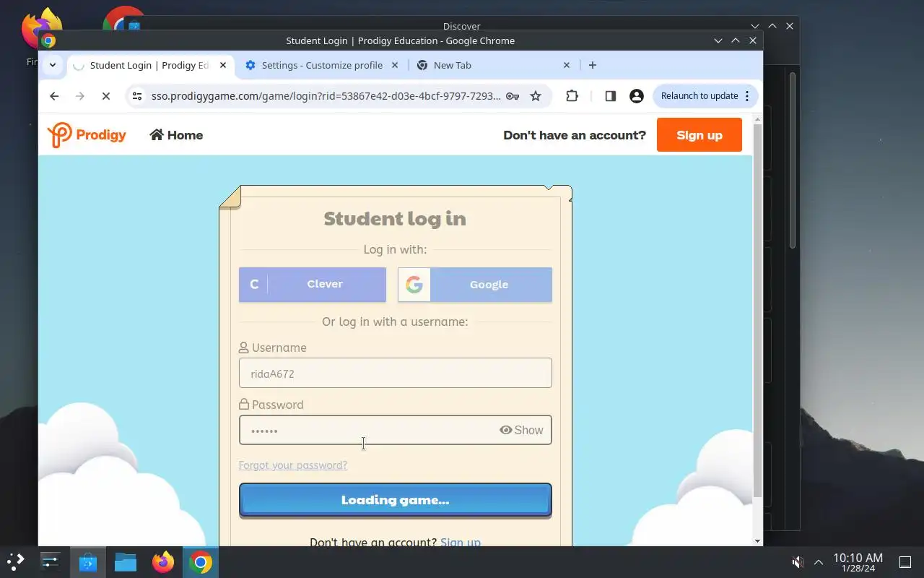Close the New Tab tab

coord(567,65)
